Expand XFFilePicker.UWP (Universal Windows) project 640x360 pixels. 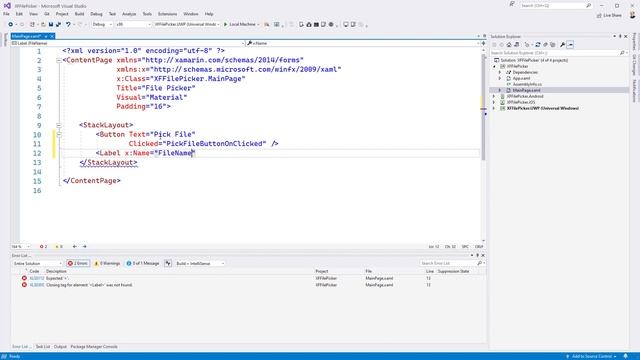click(x=494, y=109)
